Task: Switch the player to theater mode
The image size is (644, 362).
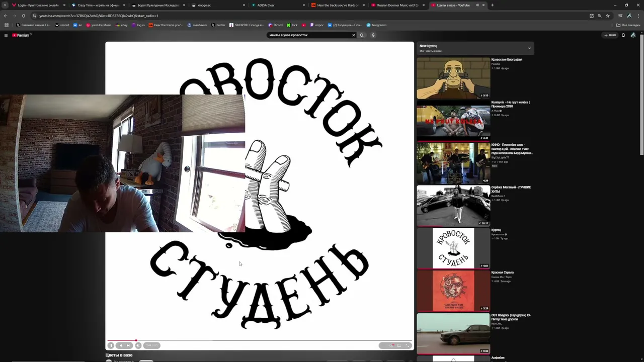Action: pos(399,345)
